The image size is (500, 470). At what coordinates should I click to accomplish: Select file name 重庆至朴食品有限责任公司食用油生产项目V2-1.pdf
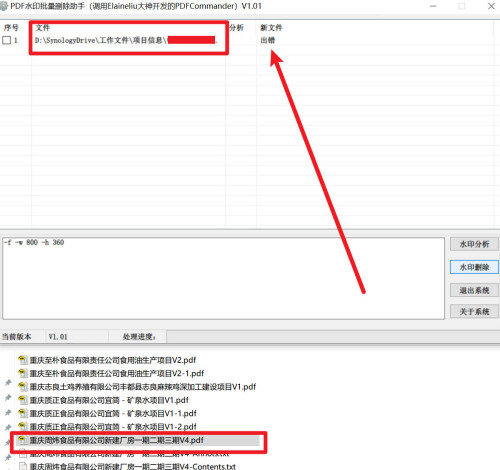point(117,373)
